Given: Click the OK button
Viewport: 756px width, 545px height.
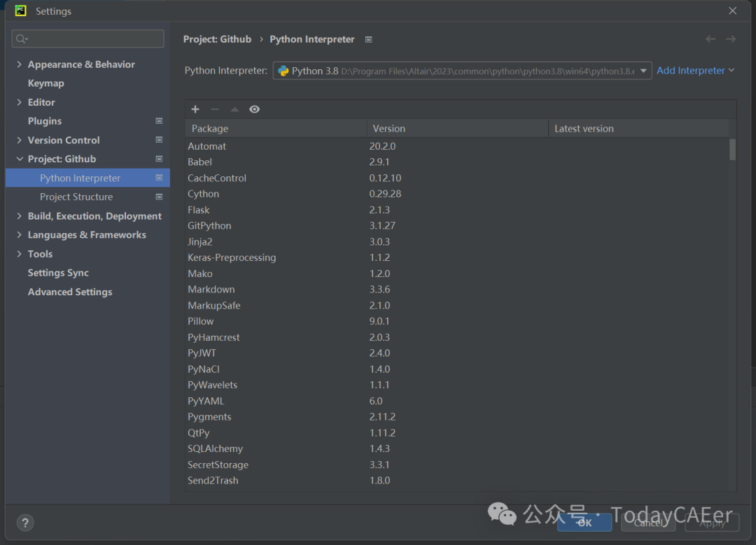Looking at the screenshot, I should (x=584, y=523).
